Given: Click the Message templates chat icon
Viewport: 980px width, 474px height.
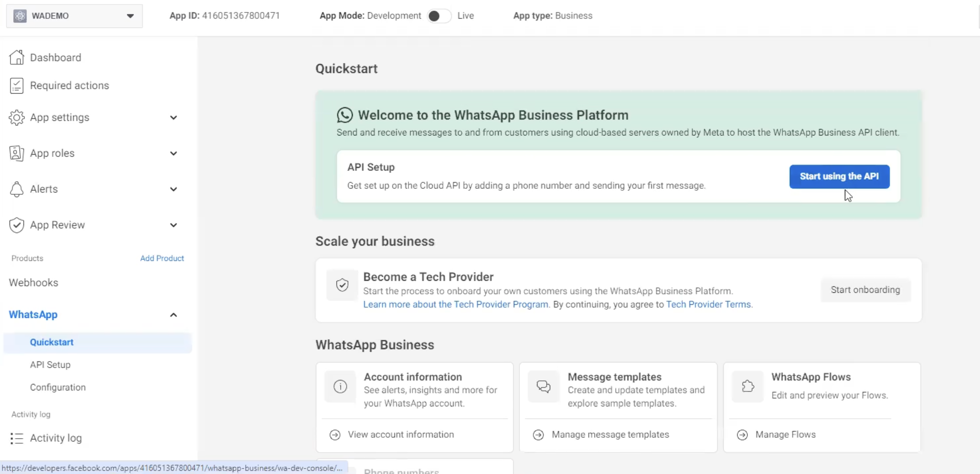Looking at the screenshot, I should [x=543, y=386].
